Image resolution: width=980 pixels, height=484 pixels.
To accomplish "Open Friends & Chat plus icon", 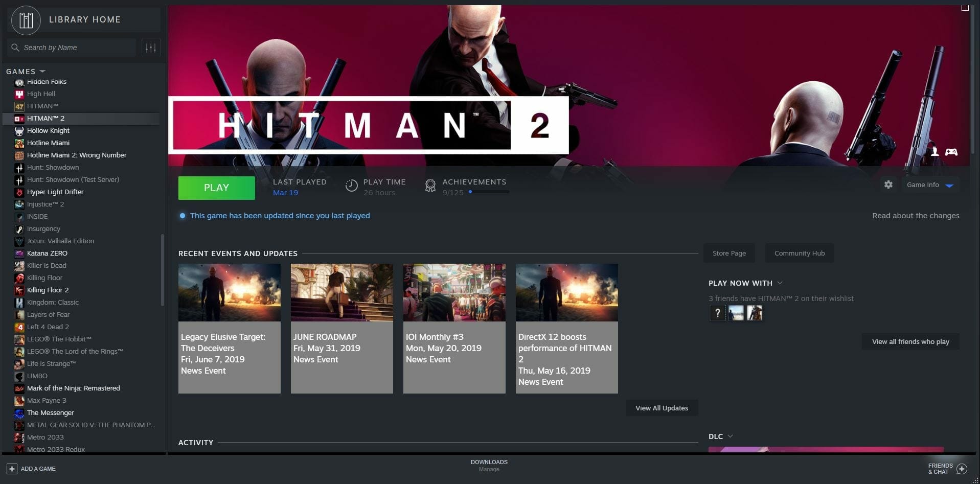I will tap(962, 469).
